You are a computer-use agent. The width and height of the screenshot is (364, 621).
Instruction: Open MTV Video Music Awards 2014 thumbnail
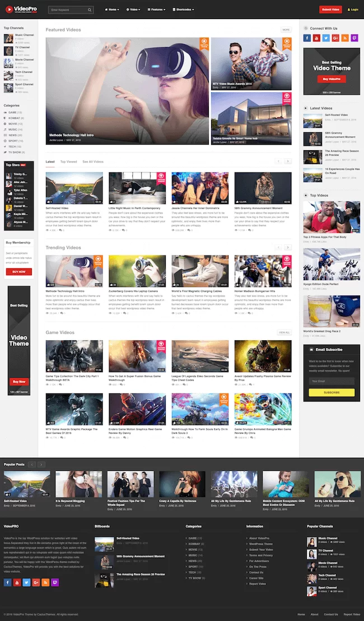251,64
